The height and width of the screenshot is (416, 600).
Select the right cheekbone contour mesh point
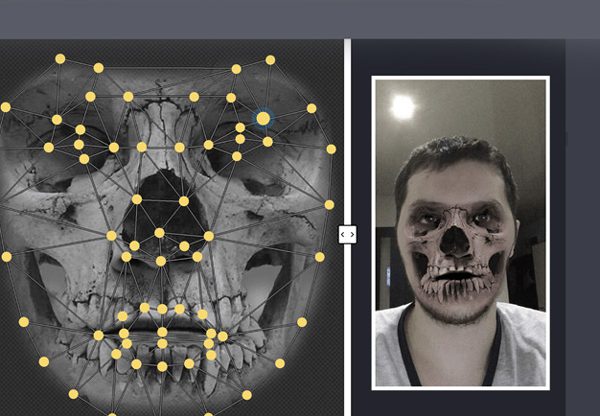click(x=329, y=205)
